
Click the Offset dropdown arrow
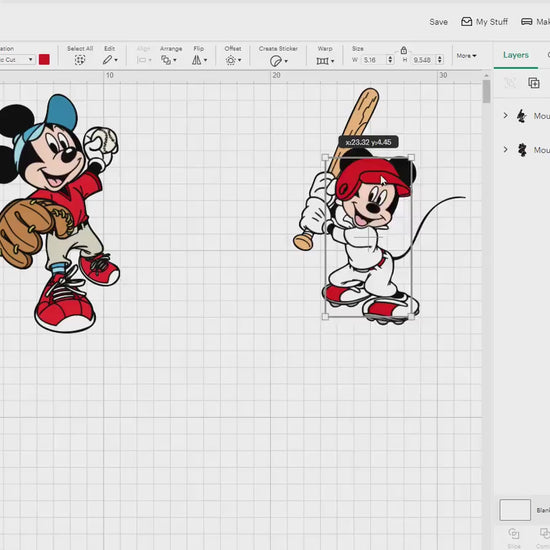[x=240, y=60]
